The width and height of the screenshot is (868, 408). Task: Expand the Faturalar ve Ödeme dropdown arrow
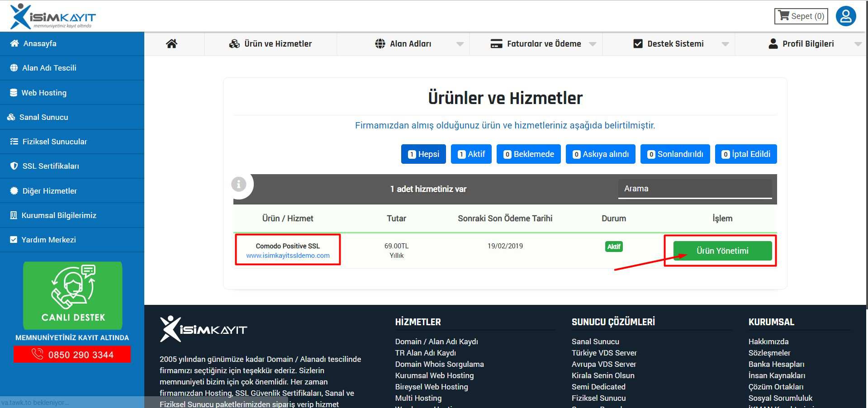(x=593, y=44)
